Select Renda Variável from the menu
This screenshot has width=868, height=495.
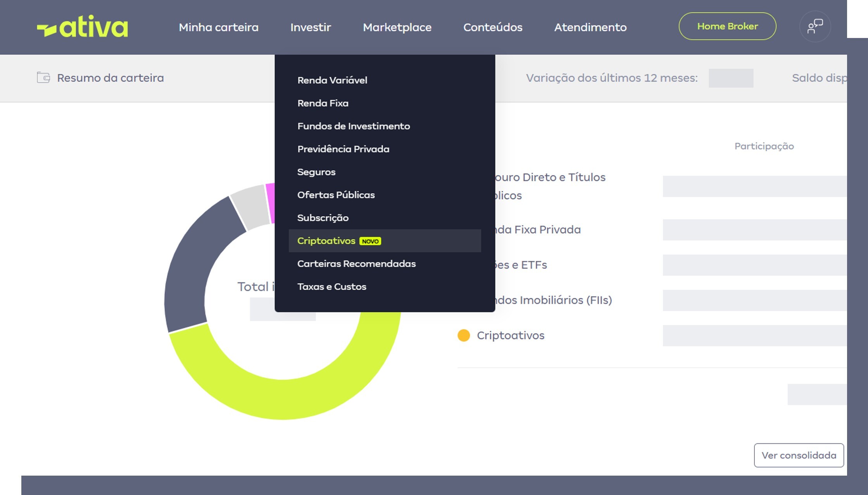(332, 80)
